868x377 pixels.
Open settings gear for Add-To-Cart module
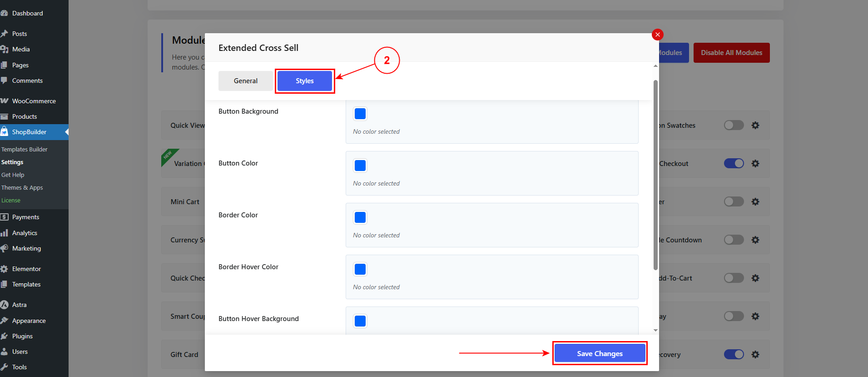click(x=755, y=278)
